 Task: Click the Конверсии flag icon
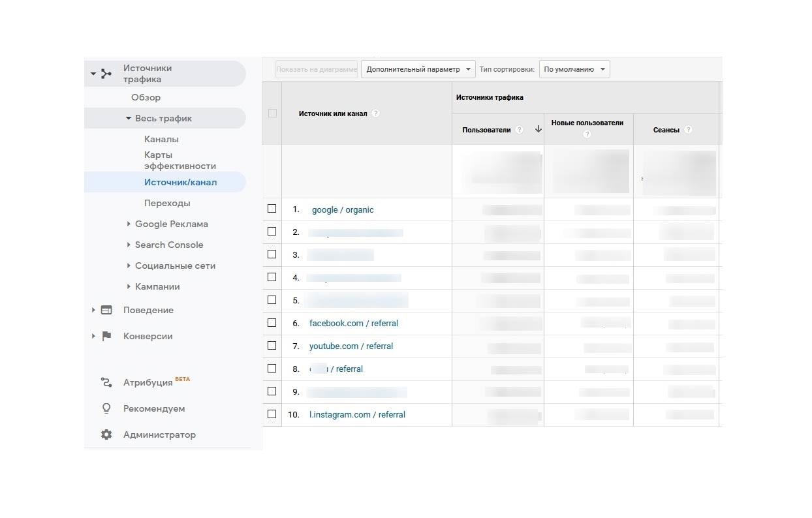pos(106,337)
